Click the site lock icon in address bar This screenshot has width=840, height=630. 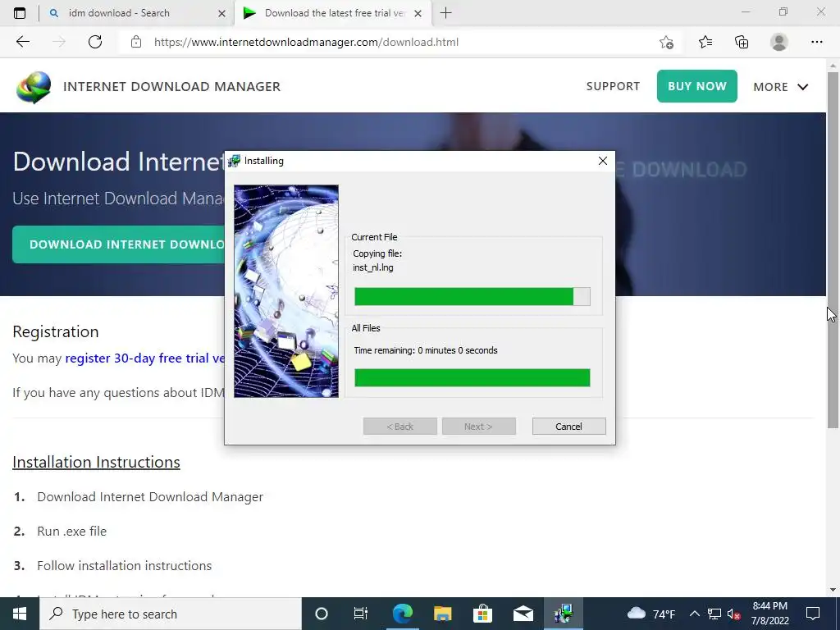pyautogui.click(x=136, y=42)
